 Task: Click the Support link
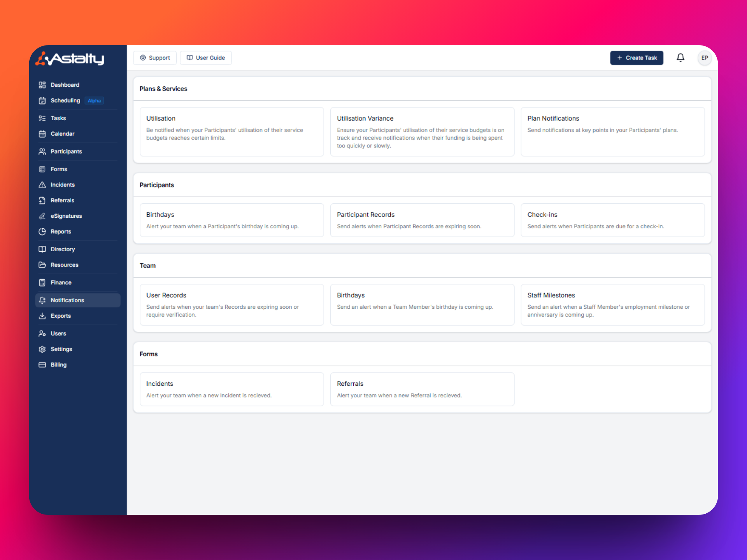click(154, 58)
